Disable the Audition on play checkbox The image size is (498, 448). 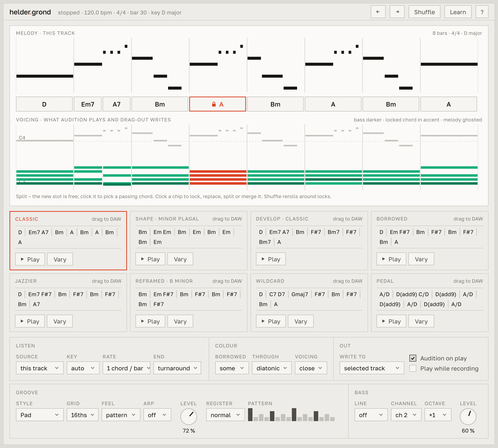pos(413,358)
